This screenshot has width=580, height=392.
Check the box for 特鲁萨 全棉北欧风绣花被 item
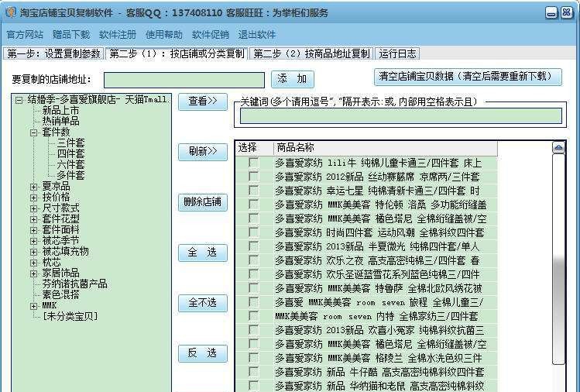pyautogui.click(x=254, y=288)
